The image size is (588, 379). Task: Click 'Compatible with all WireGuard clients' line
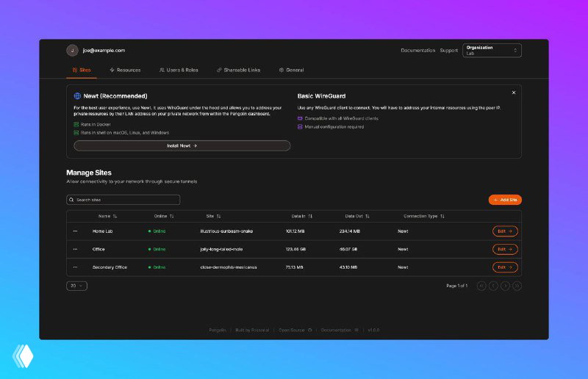pos(338,118)
